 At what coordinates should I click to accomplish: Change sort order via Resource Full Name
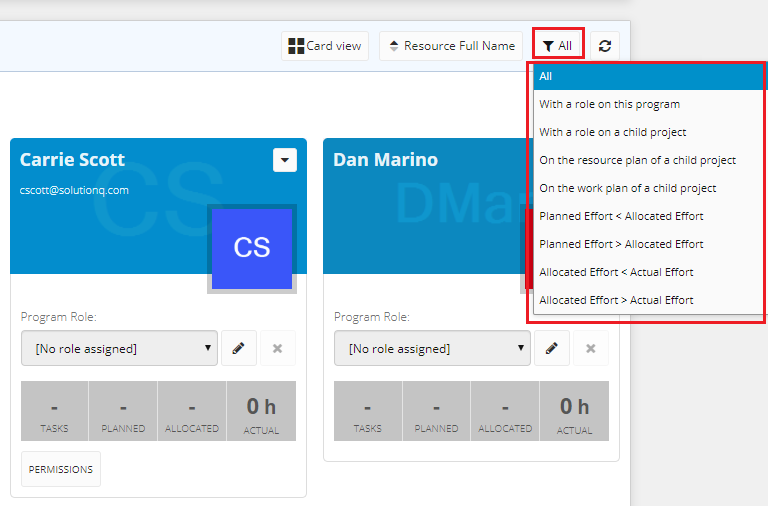tap(451, 46)
